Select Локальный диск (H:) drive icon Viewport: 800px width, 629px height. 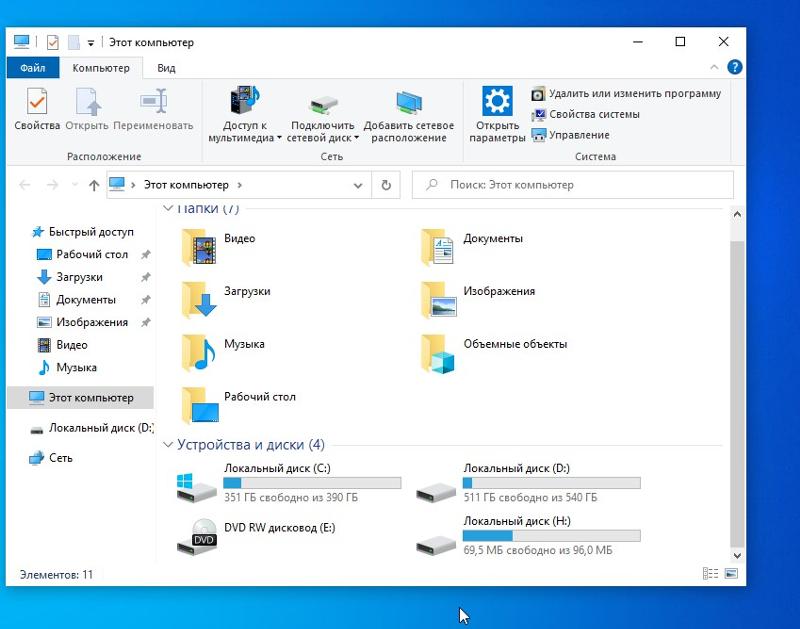pyautogui.click(x=436, y=545)
